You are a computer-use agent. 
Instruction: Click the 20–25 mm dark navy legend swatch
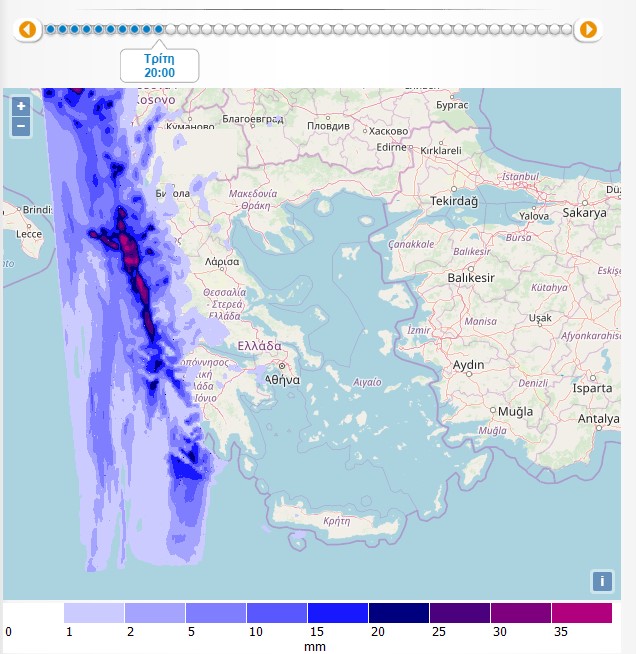[x=399, y=613]
